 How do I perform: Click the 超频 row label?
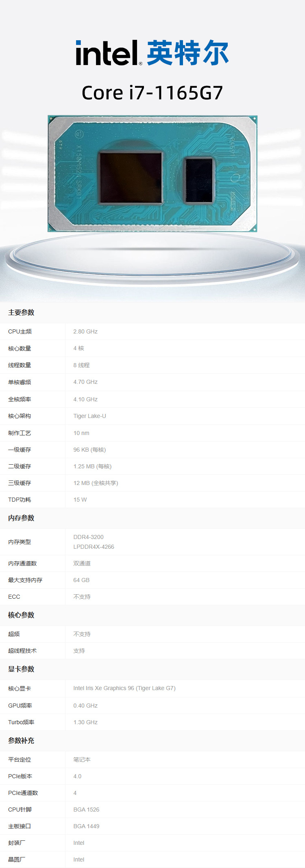point(14,634)
